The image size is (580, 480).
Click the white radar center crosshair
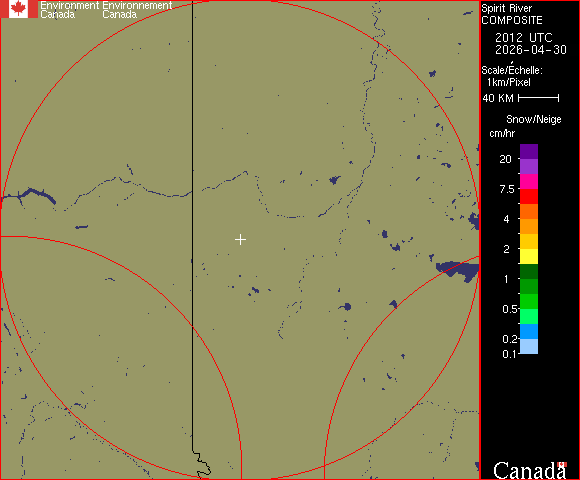click(x=240, y=240)
